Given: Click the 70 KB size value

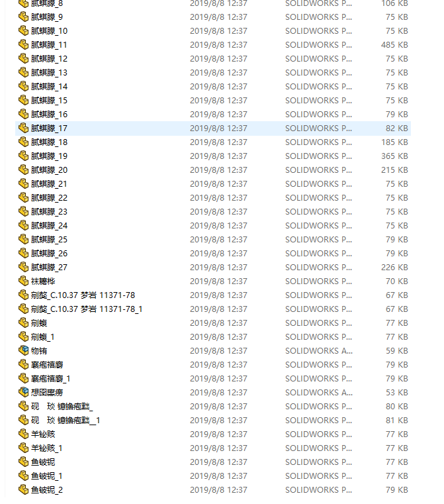Looking at the screenshot, I should click(397, 281).
